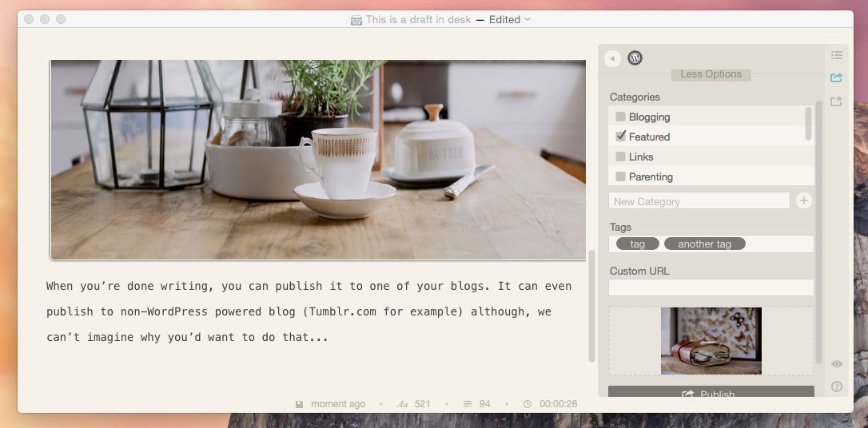The image size is (868, 428).
Task: Click the plus button to add category
Action: pyautogui.click(x=804, y=200)
